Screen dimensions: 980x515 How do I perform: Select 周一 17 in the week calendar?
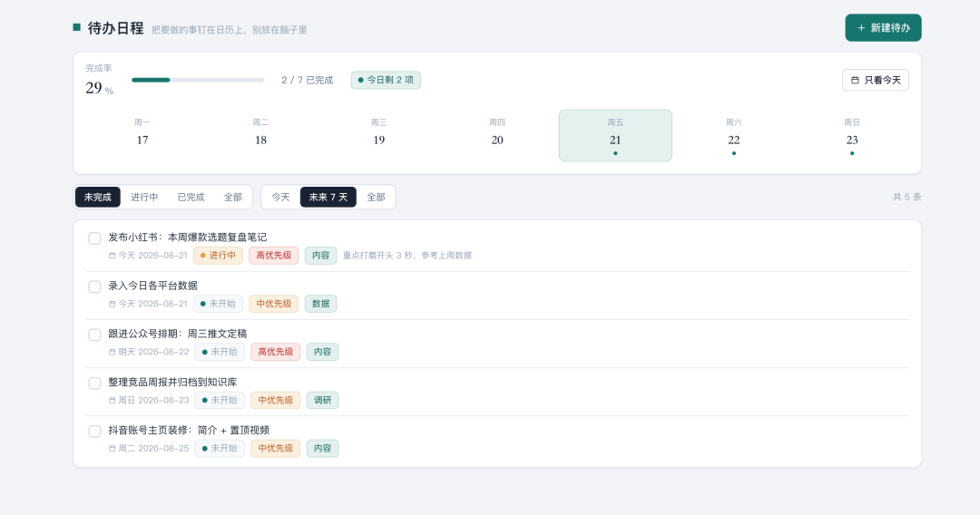pos(142,135)
